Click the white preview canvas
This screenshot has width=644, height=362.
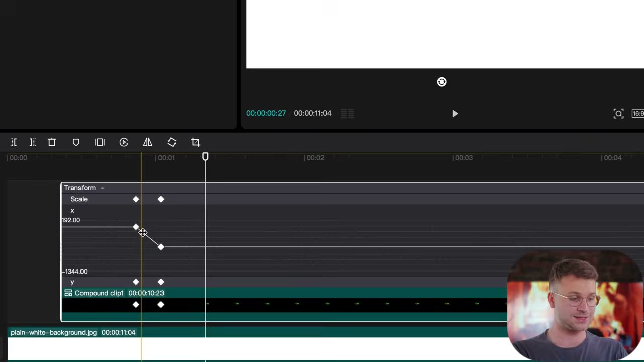[445, 34]
